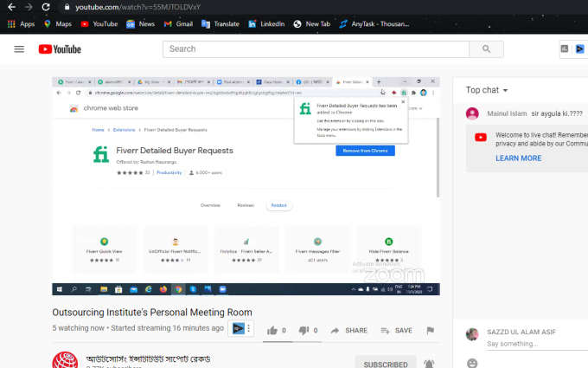Click LEARN MORE in live chat notice

tap(518, 158)
